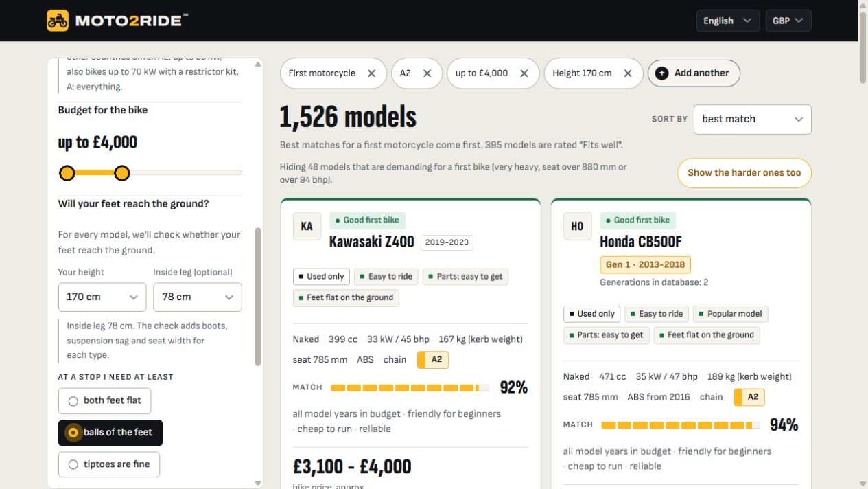Click the 1,526 models heading
The image size is (868, 489).
tap(348, 117)
